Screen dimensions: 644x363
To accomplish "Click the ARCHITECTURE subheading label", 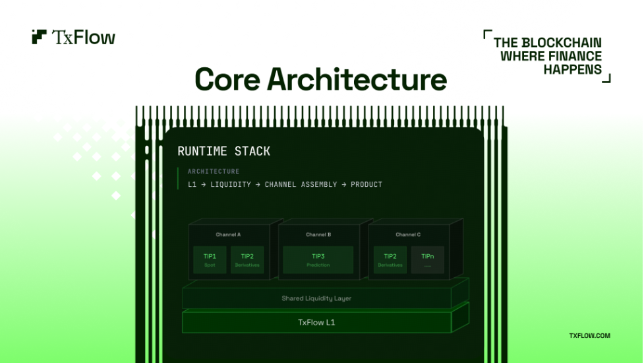I will (x=214, y=172).
